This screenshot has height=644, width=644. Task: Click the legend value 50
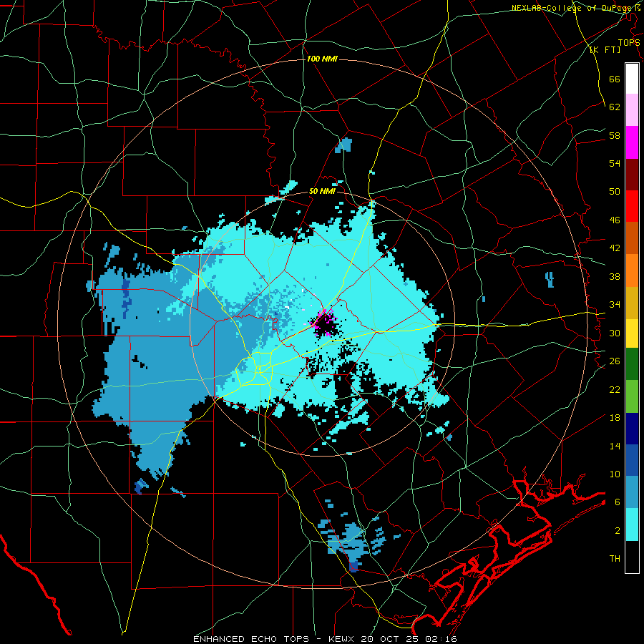615,192
